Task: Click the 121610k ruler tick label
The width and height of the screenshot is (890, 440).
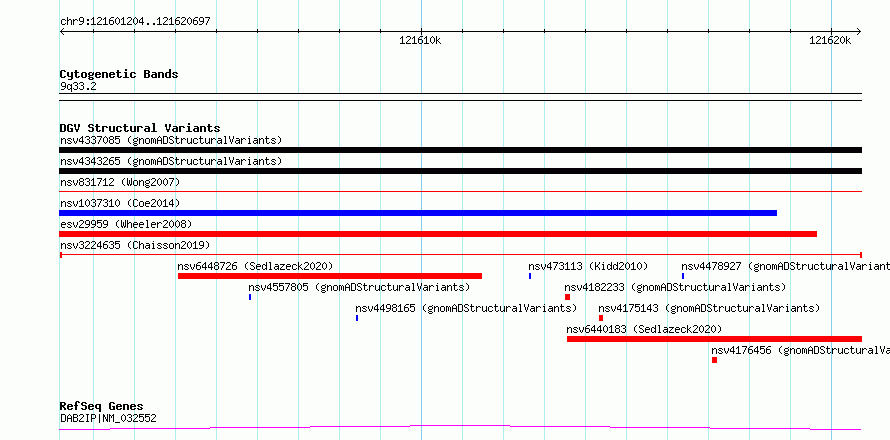Action: pyautogui.click(x=421, y=40)
